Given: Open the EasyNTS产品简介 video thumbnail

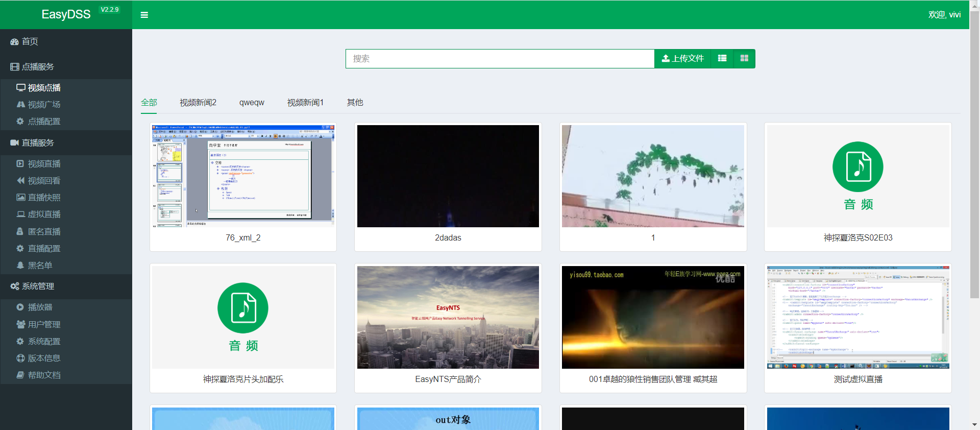Looking at the screenshot, I should pyautogui.click(x=448, y=317).
